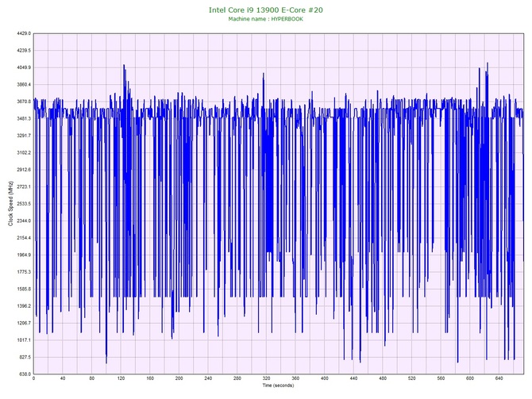Click the x-axis tick label 40

63,378
